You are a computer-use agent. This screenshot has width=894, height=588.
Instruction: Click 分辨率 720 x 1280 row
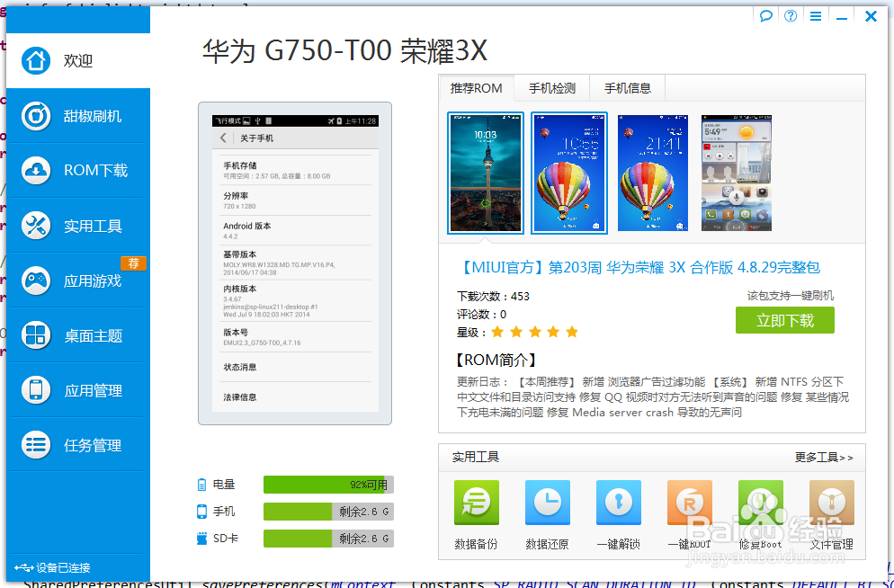tap(295, 200)
